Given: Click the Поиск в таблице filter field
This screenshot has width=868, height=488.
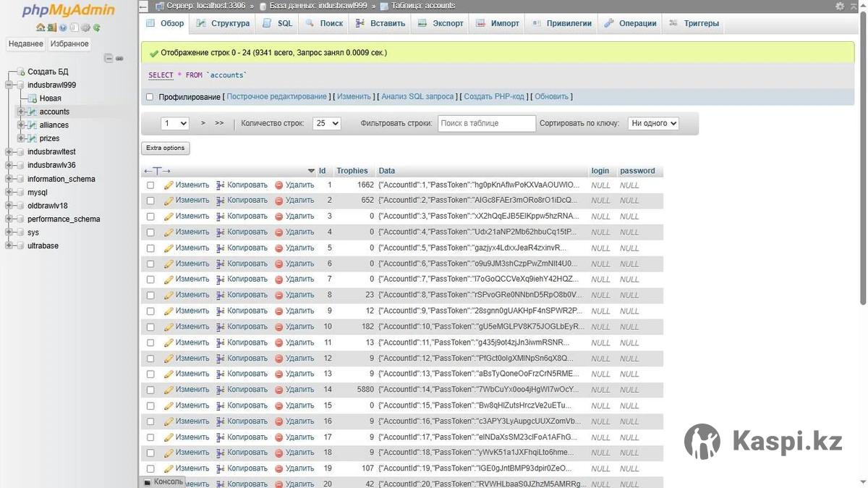Looking at the screenshot, I should click(x=486, y=124).
